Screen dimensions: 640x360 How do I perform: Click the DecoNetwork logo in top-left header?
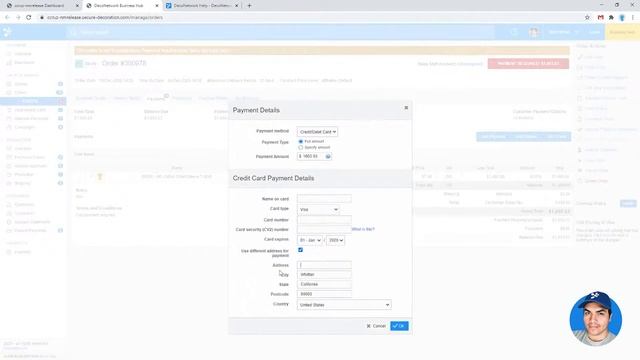(7, 32)
